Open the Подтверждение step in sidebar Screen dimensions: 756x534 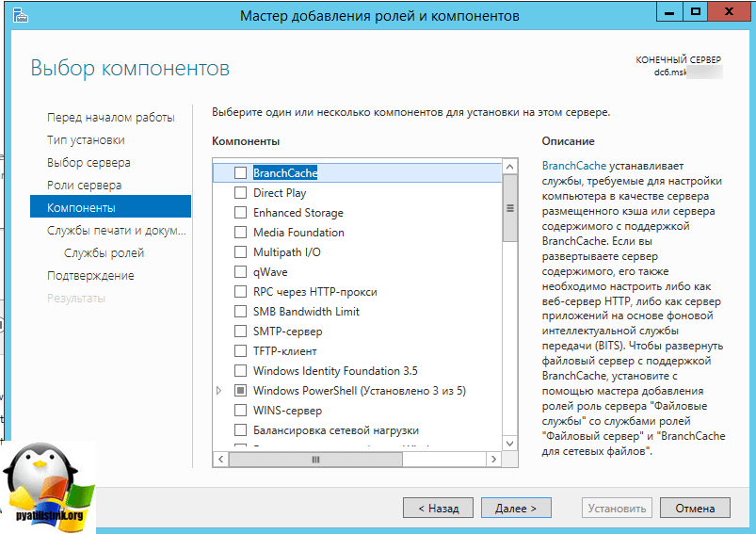click(x=90, y=276)
